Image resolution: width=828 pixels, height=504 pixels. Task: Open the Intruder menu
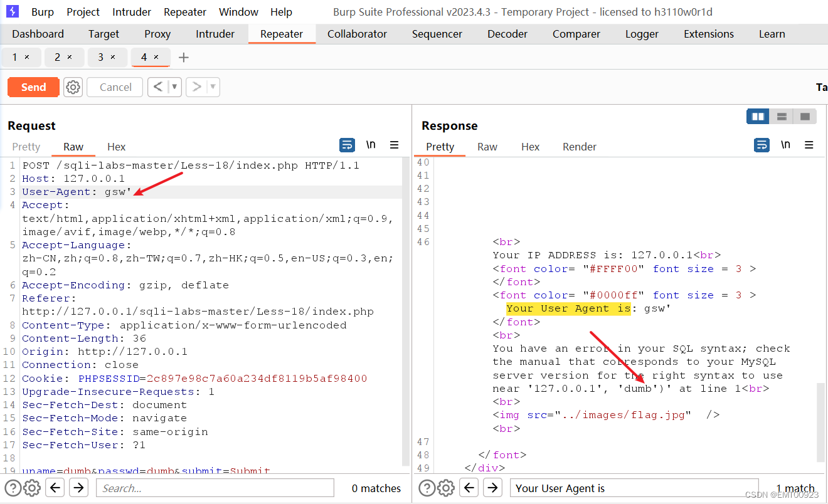coord(132,12)
